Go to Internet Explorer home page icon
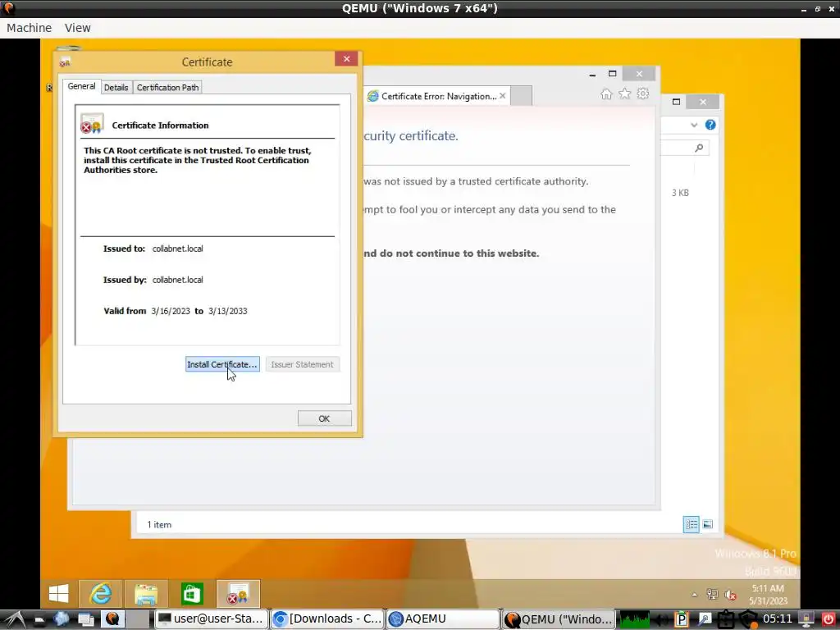This screenshot has height=630, width=840. coord(606,94)
